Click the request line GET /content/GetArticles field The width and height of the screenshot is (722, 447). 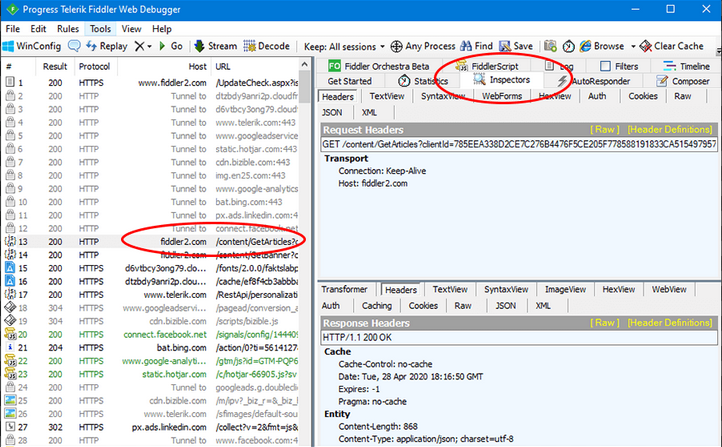(x=519, y=145)
